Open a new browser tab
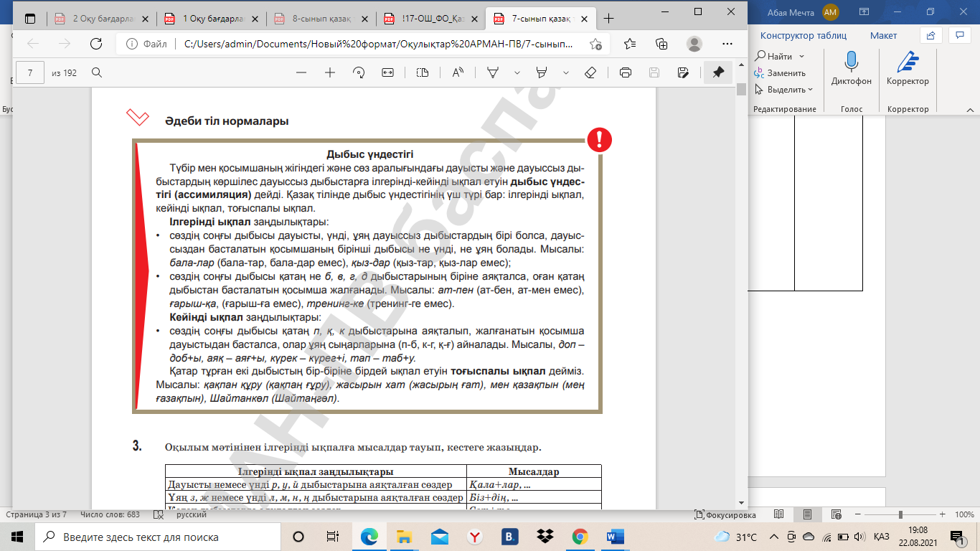 pos(609,18)
